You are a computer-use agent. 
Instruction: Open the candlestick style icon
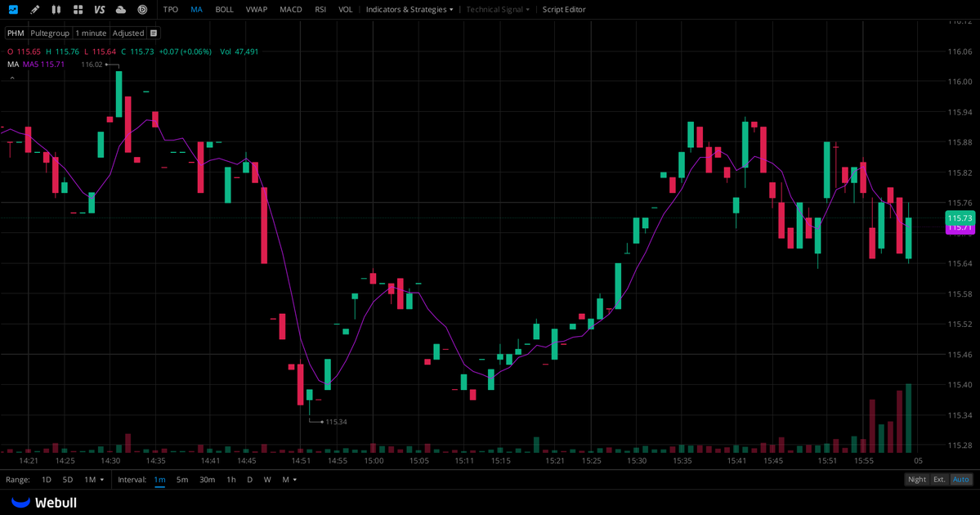click(x=56, y=9)
